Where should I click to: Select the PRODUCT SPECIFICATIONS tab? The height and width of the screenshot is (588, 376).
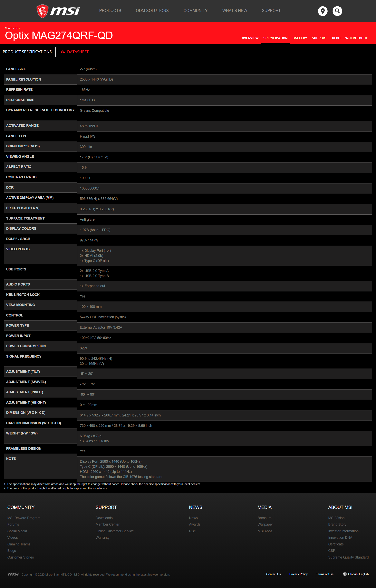coord(27,52)
